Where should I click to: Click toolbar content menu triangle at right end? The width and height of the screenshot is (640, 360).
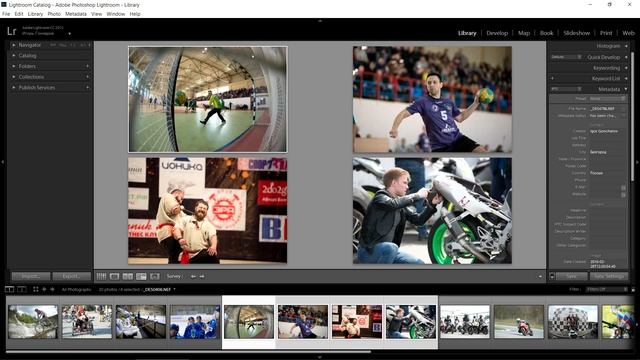(x=540, y=277)
